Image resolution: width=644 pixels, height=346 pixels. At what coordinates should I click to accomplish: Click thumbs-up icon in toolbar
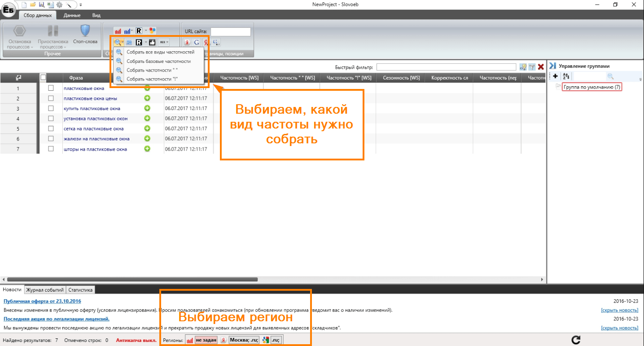152,42
